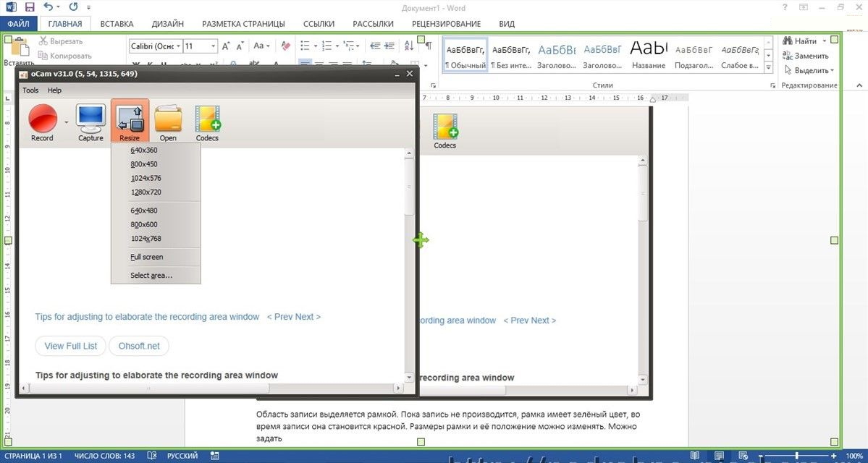This screenshot has width=868, height=463.
Task: Switch to Web Layout view icon
Action: pos(743,456)
